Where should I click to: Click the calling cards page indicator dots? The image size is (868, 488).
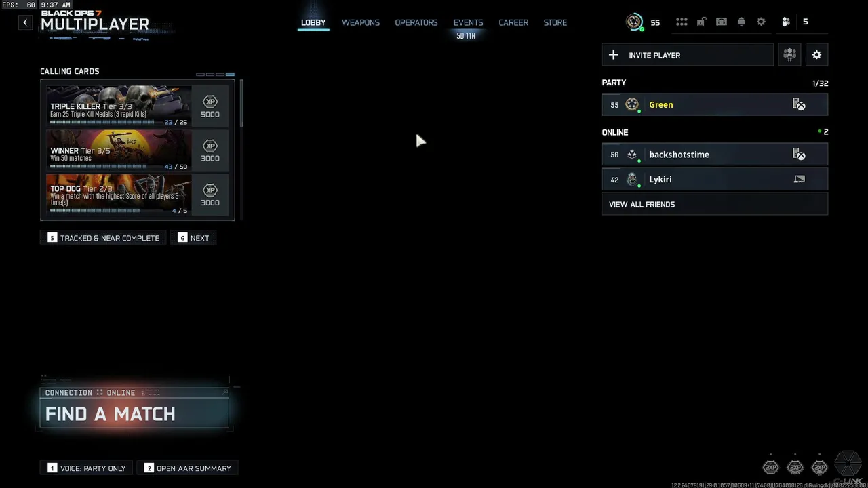[x=216, y=75]
